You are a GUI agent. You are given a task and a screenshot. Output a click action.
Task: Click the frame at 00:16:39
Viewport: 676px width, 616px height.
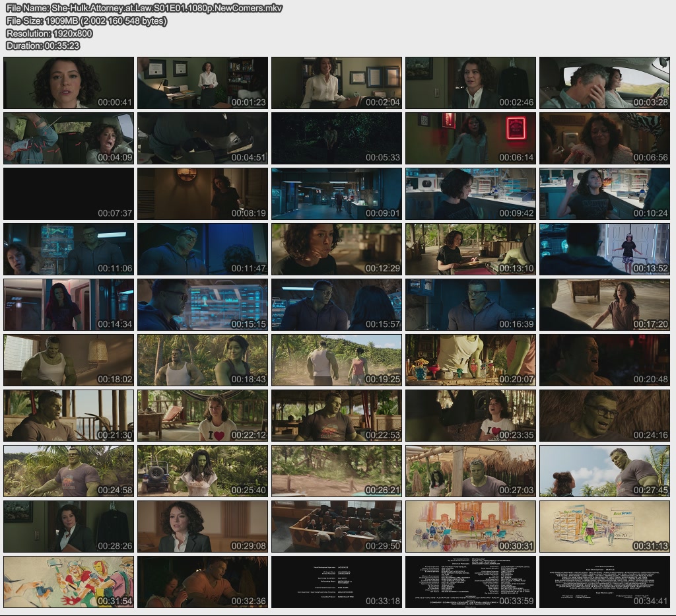[471, 305]
